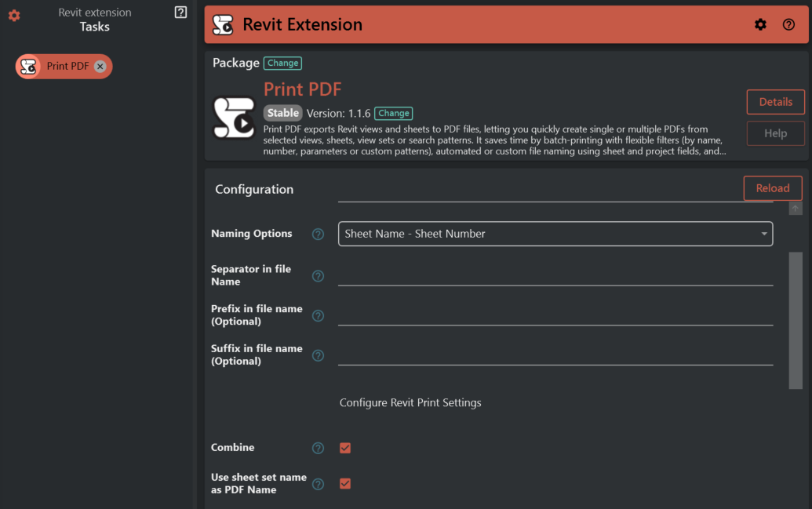
Task: Remove the Print PDF task chip
Action: (100, 67)
